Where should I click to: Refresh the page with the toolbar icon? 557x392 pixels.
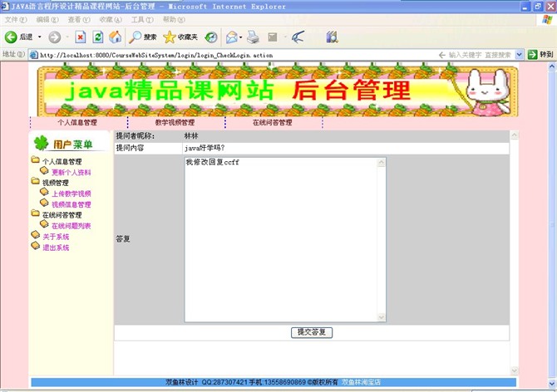point(97,37)
